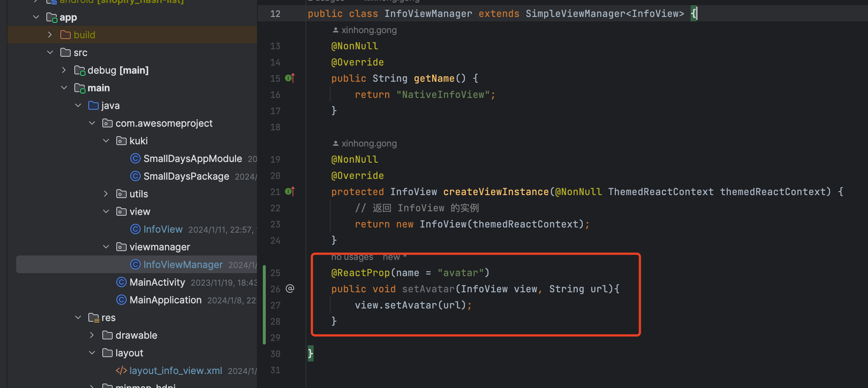868x388 pixels.
Task: Click the main source-set folder icon
Action: click(x=80, y=88)
